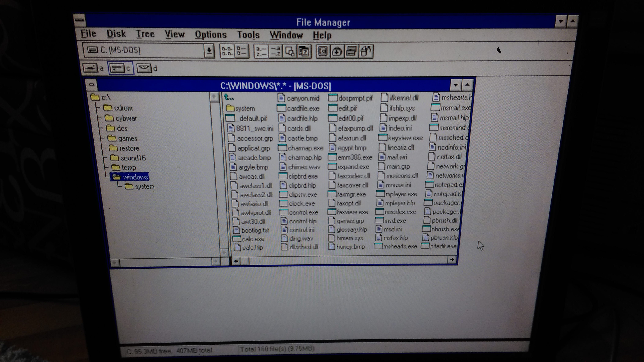
Task: Select system subfolder in directory tree
Action: (140, 187)
